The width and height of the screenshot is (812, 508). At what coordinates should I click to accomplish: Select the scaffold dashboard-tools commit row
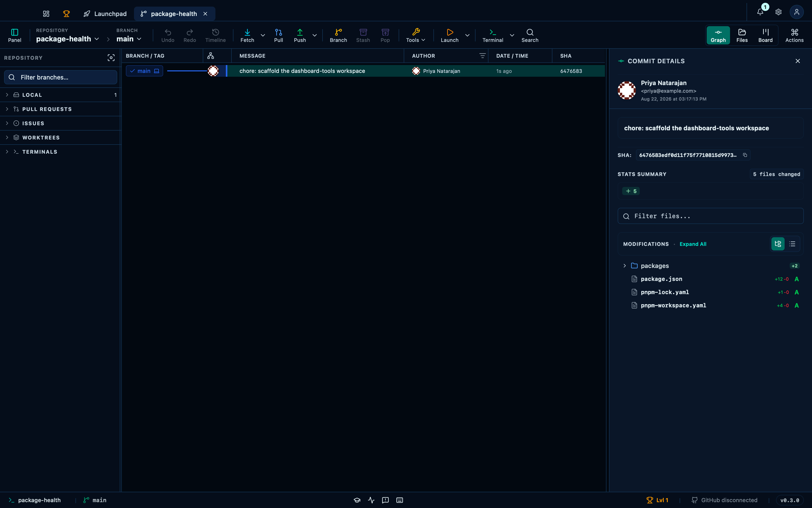point(363,71)
